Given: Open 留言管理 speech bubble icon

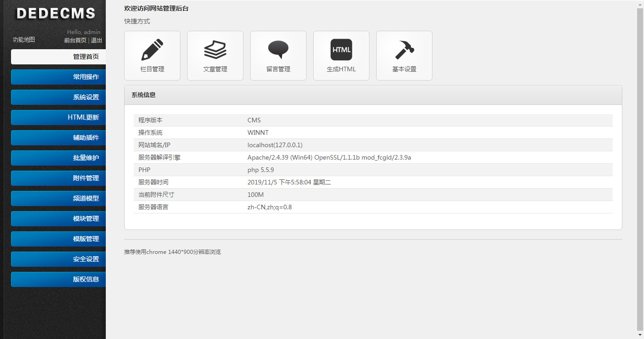Looking at the screenshot, I should click(x=278, y=50).
